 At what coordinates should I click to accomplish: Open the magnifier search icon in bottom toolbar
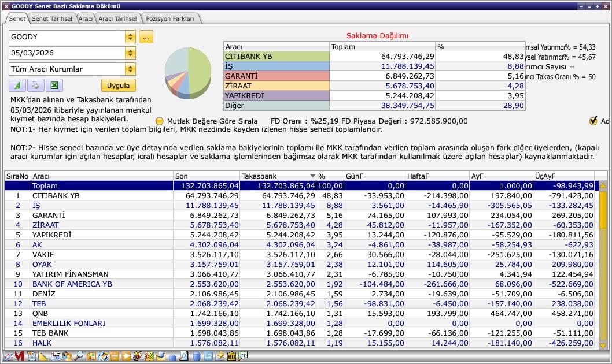[78, 356]
